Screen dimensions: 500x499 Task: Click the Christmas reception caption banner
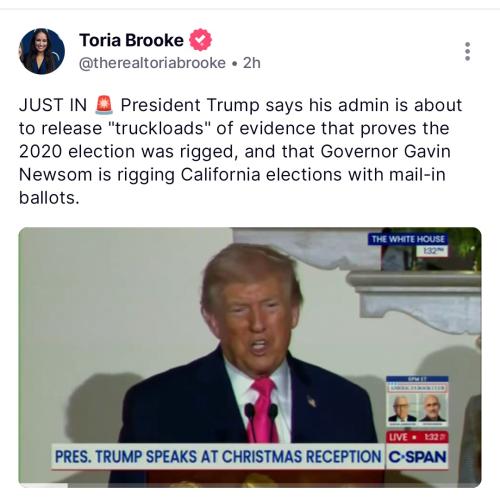pos(218,457)
